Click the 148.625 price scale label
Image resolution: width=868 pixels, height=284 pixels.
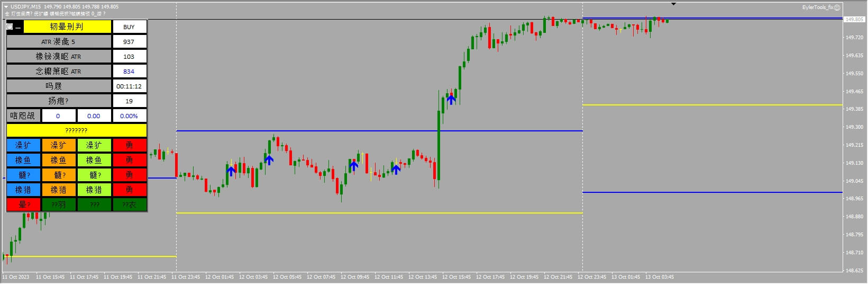coord(855,271)
